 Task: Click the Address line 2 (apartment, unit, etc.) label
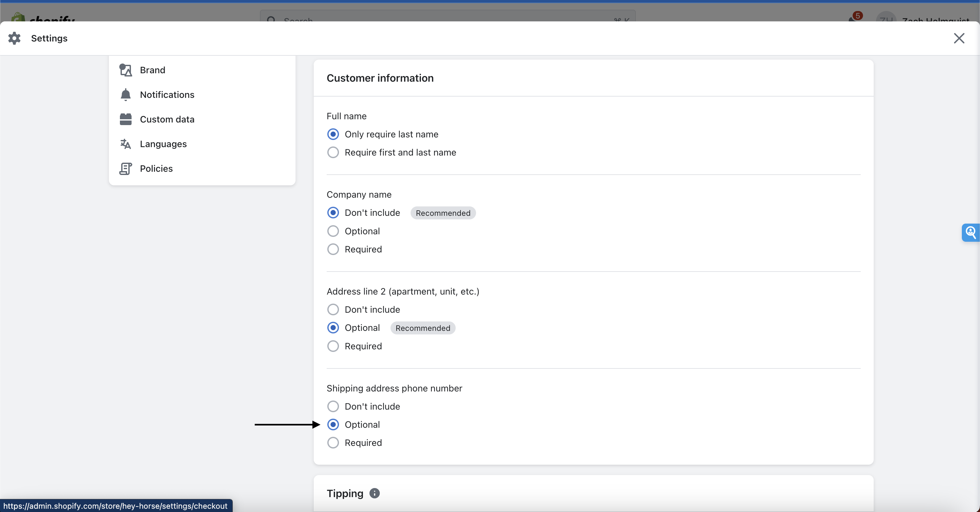403,291
